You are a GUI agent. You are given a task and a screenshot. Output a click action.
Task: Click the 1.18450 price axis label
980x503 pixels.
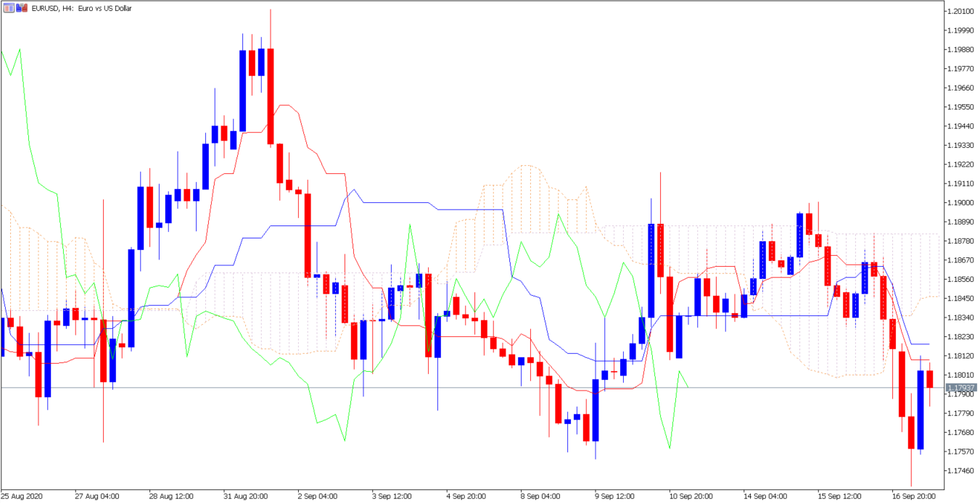(x=961, y=299)
